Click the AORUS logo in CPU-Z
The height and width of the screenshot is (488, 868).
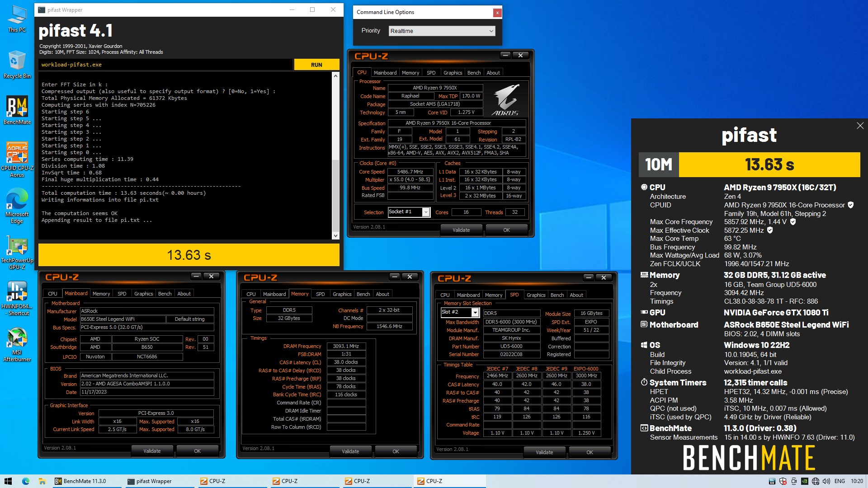click(x=505, y=100)
